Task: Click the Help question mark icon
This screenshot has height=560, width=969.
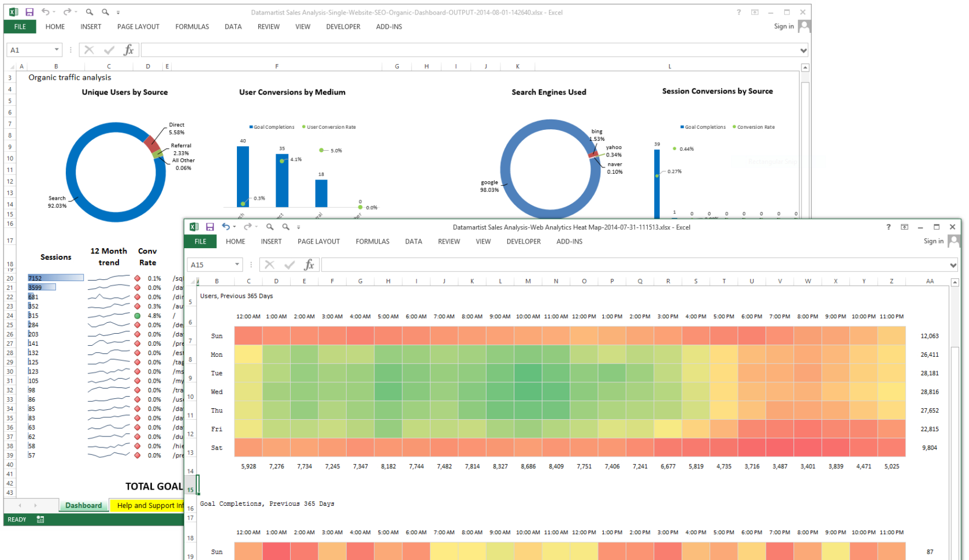Action: (888, 227)
